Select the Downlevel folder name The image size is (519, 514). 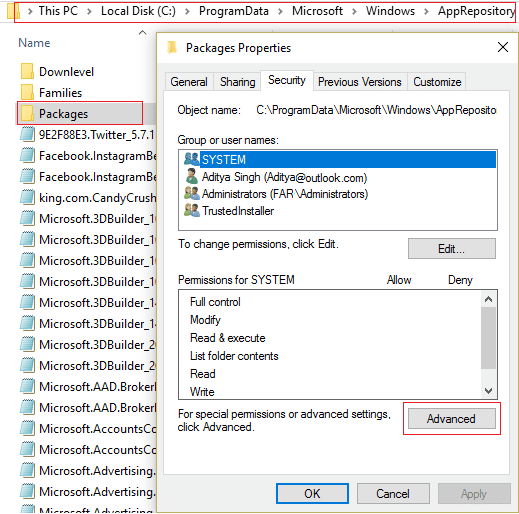coord(66,72)
